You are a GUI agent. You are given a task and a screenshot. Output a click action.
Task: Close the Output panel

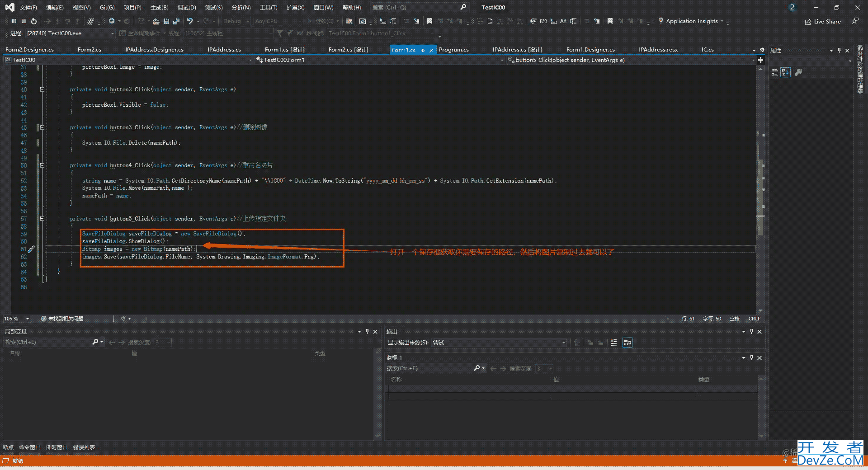coord(759,332)
